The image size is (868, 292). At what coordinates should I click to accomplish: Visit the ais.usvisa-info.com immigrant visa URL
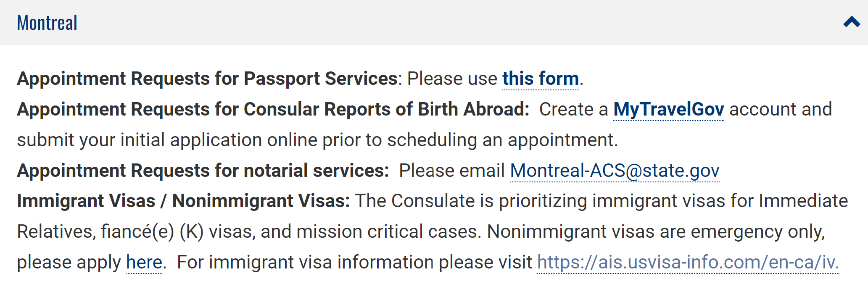688,262
